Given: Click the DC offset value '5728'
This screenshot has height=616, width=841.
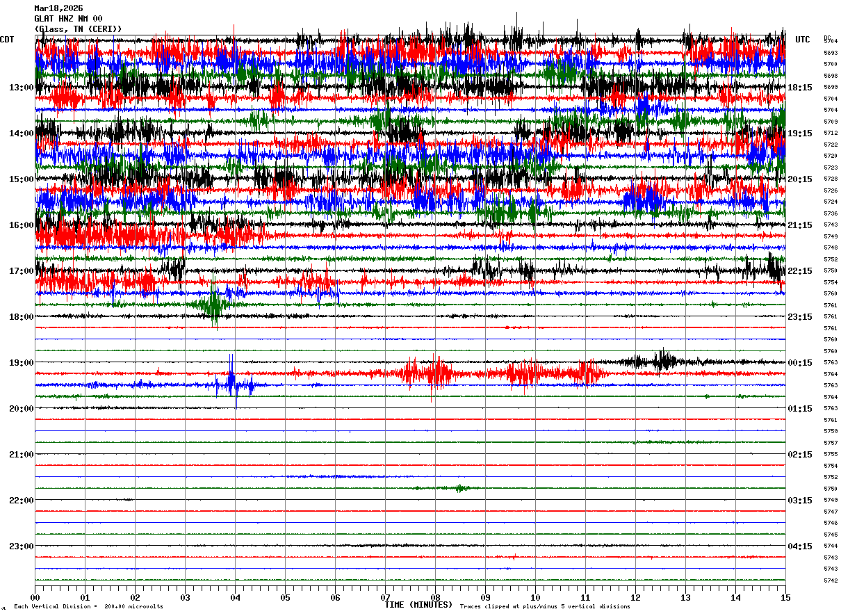Looking at the screenshot, I should pyautogui.click(x=831, y=179).
